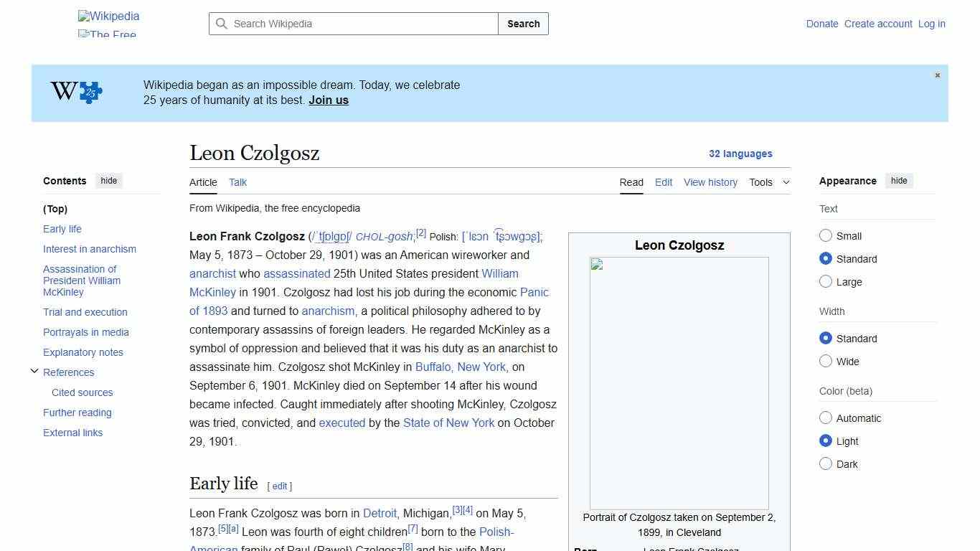
Task: Click citation [7] near 'eight children'
Action: 413,528
